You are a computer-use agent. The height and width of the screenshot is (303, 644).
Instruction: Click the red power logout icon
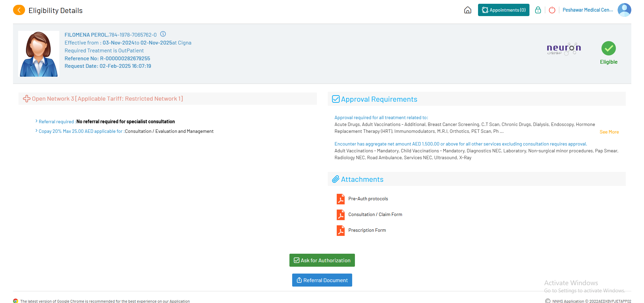(552, 10)
